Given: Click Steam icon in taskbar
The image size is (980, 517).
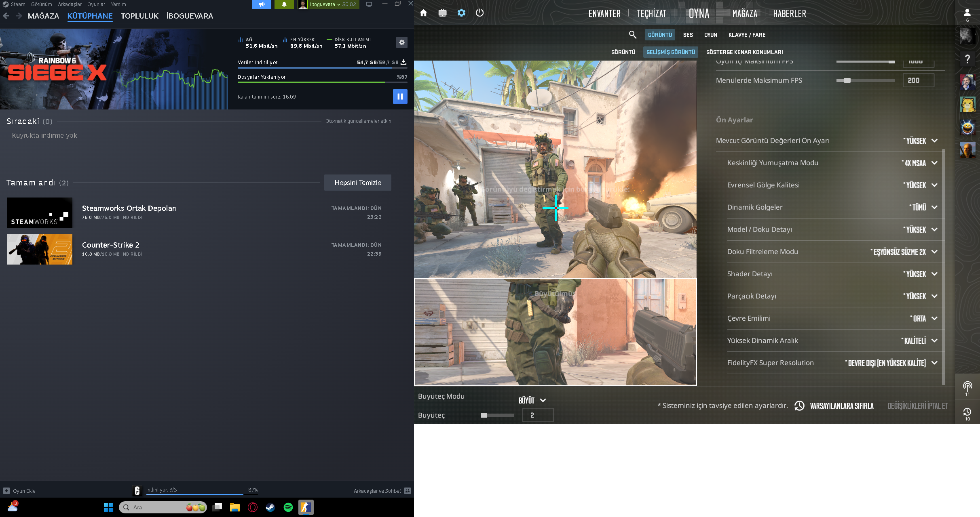Looking at the screenshot, I should [x=270, y=507].
